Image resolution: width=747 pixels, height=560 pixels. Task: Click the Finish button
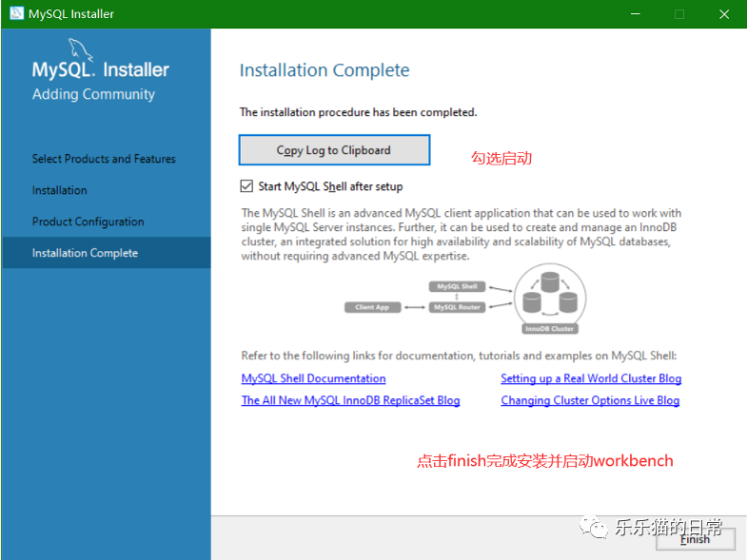tap(695, 539)
